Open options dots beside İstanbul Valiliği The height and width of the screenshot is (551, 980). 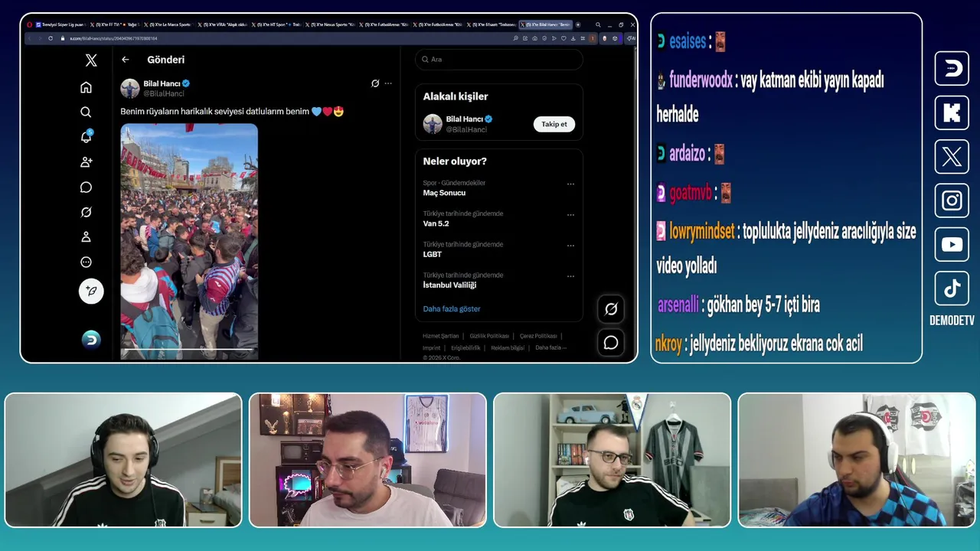point(570,276)
